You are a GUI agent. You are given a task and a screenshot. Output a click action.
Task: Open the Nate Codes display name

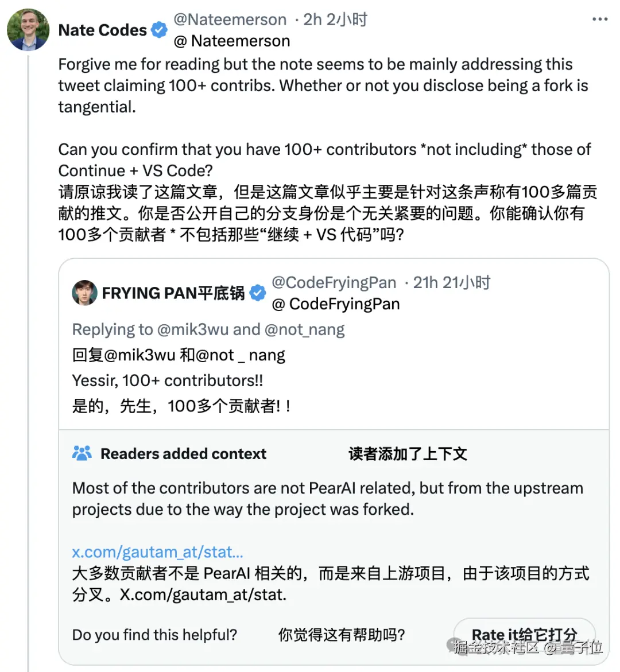click(x=103, y=30)
